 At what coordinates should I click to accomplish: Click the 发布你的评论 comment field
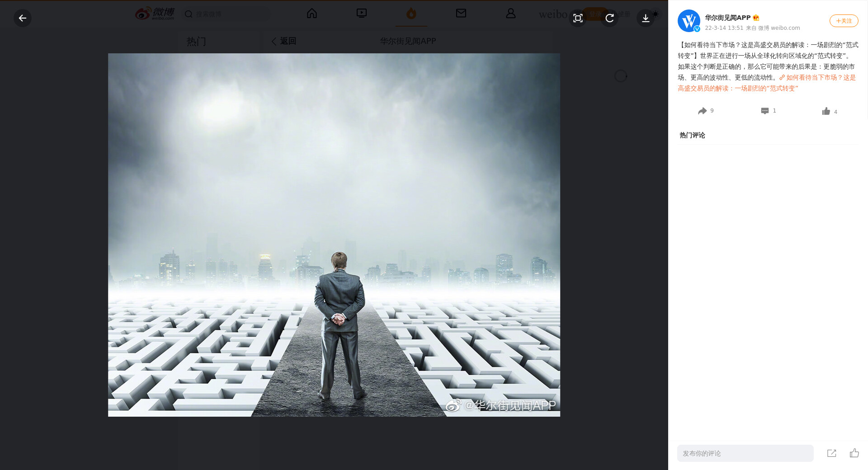click(745, 453)
